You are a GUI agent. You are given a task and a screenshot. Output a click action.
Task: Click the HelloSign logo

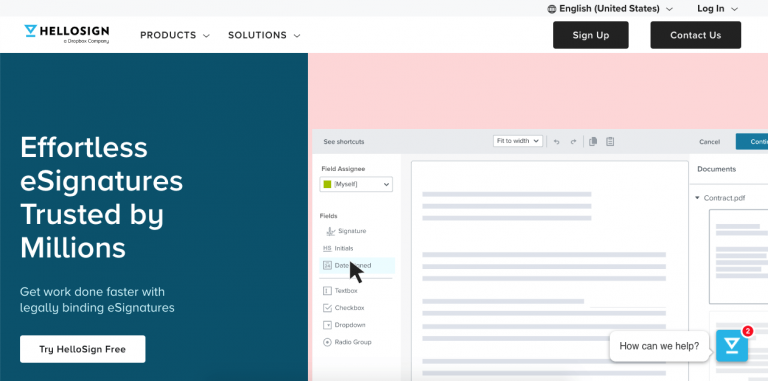[x=67, y=34]
